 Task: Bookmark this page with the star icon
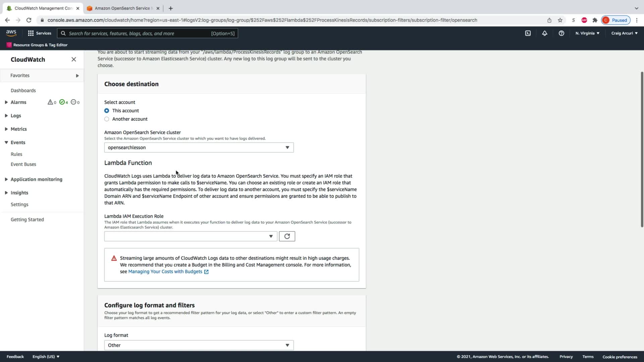560,20
